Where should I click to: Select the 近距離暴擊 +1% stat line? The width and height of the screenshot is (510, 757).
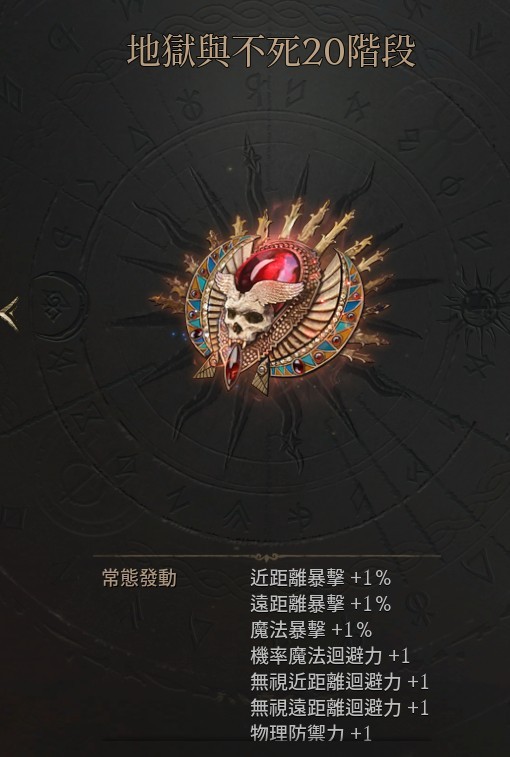click(321, 578)
